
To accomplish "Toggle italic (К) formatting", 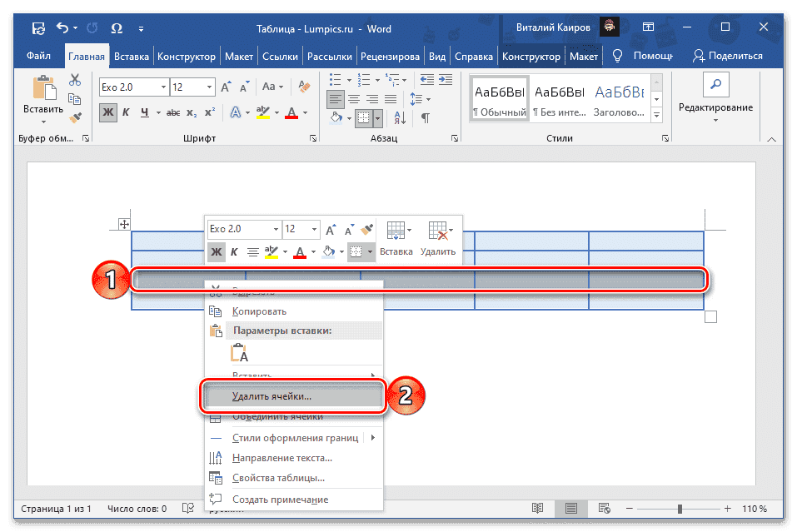I will (x=125, y=112).
